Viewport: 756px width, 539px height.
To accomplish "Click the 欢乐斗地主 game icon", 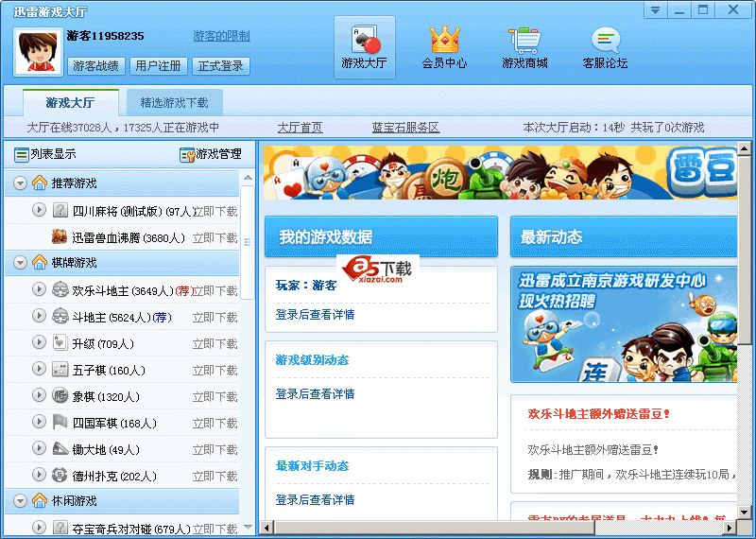I will pos(60,289).
